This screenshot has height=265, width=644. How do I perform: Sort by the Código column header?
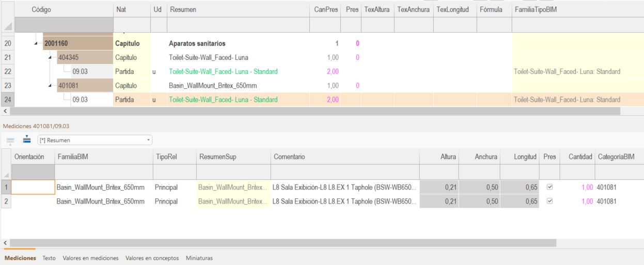pos(64,9)
